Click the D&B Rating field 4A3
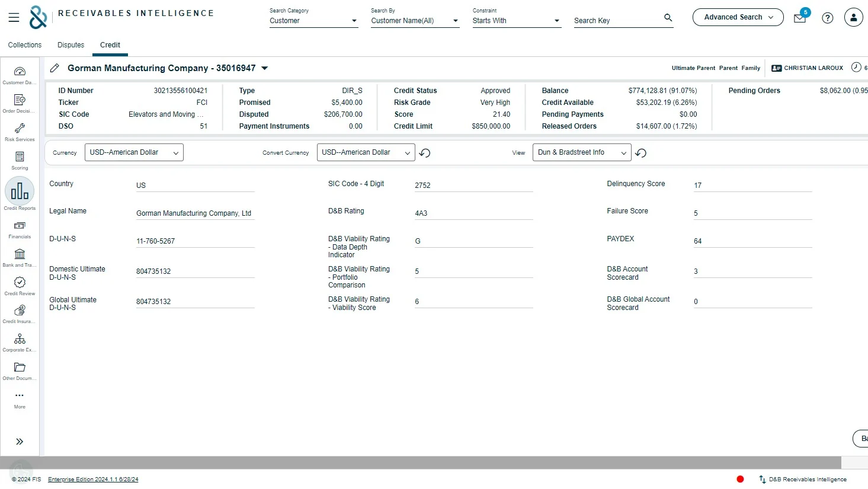868x489 pixels. [473, 213]
